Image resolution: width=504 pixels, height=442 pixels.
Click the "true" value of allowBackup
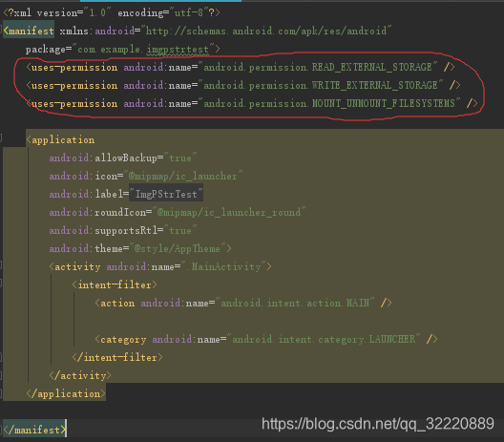click(x=180, y=158)
